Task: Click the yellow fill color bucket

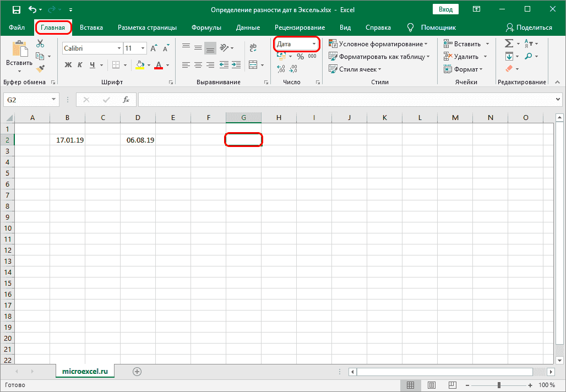Action: [140, 65]
